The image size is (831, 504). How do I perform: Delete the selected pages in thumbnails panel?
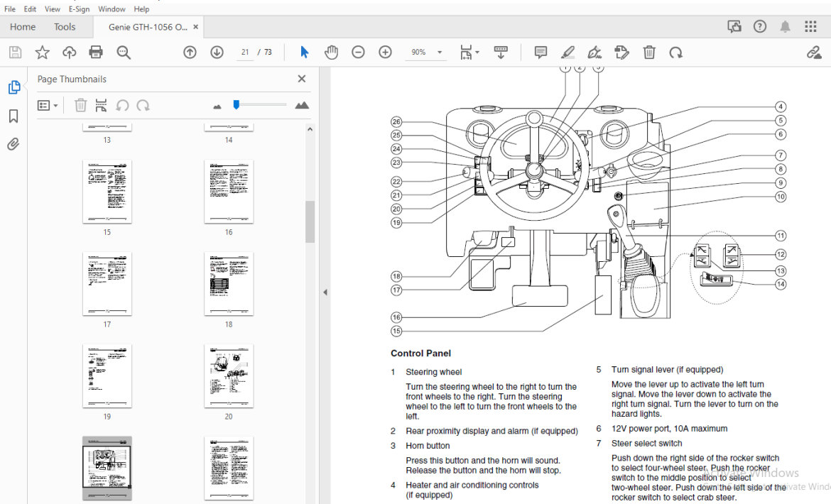[x=80, y=105]
